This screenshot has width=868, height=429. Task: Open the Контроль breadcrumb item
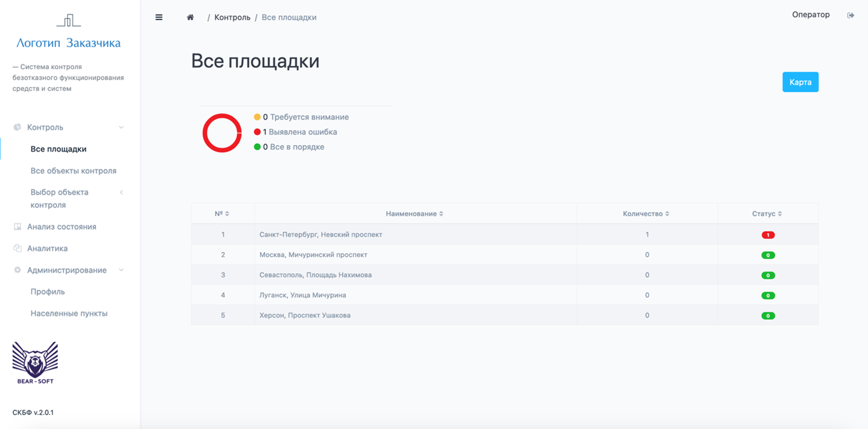tap(232, 17)
